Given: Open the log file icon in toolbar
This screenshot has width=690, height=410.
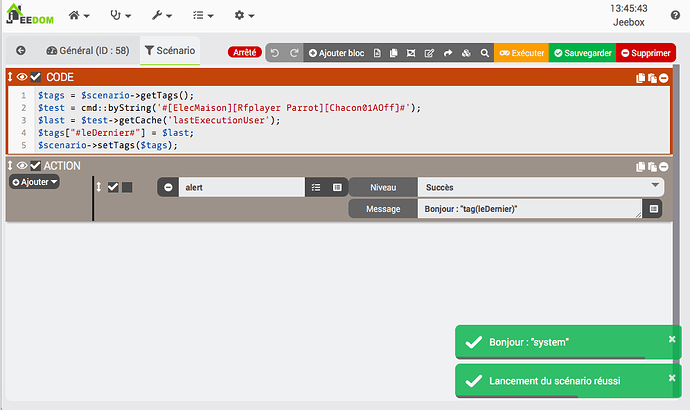Looking at the screenshot, I should (377, 53).
